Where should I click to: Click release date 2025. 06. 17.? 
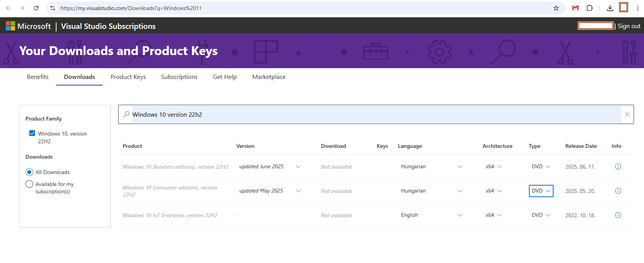click(x=580, y=167)
